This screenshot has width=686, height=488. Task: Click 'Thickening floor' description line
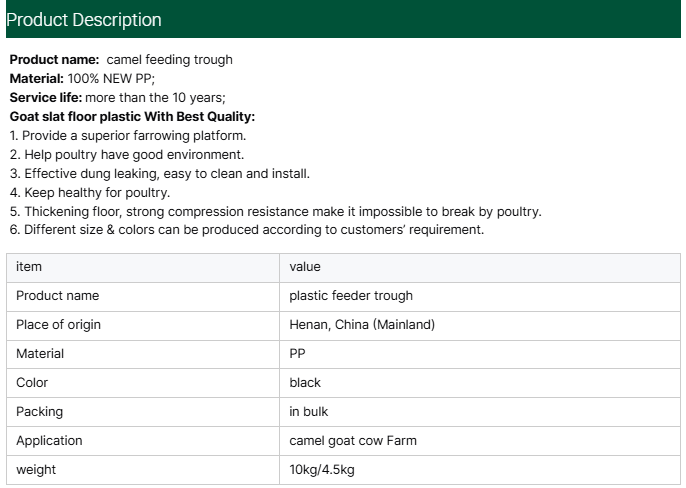[275, 211]
